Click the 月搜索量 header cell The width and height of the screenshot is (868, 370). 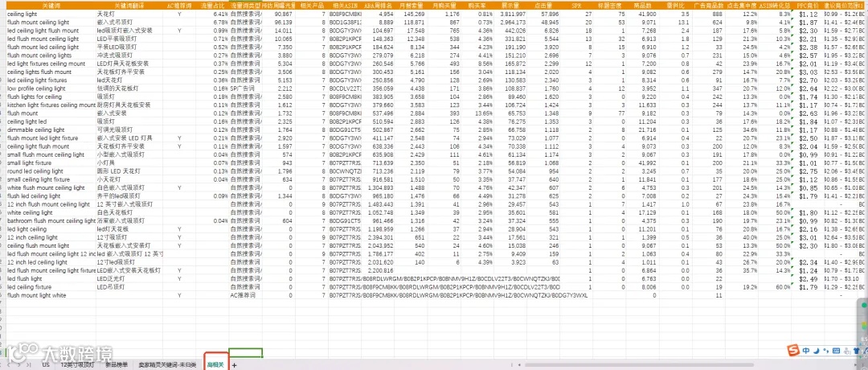[x=410, y=5]
